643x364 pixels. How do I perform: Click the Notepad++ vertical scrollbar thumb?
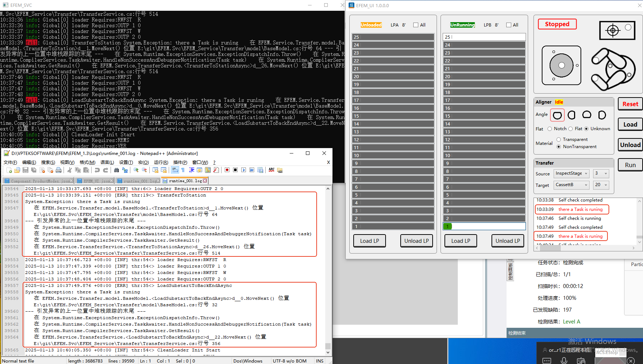(x=328, y=346)
